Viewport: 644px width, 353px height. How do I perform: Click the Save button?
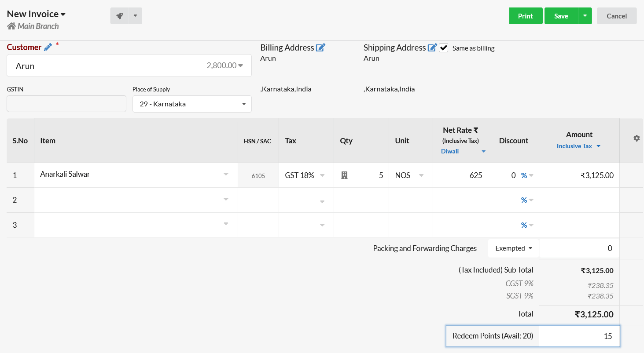[561, 16]
